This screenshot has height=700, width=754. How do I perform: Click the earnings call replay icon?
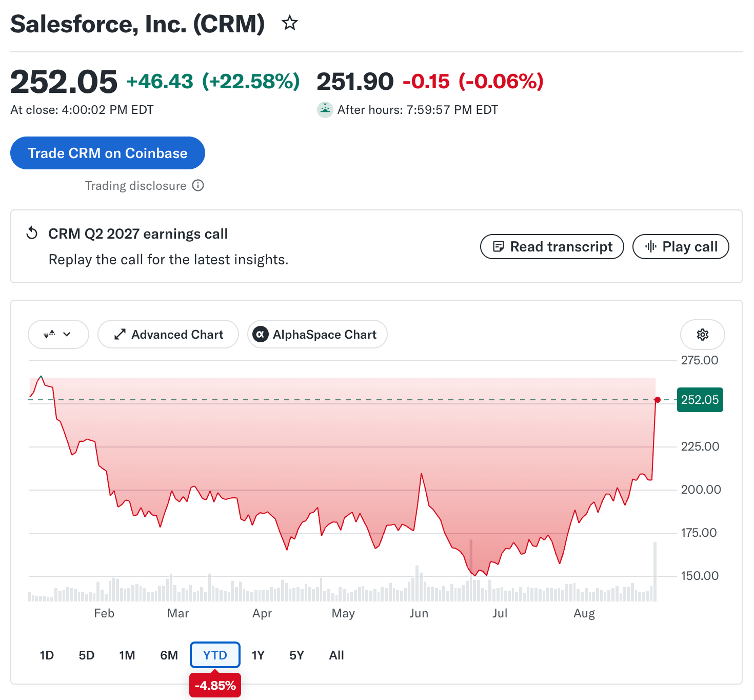click(32, 234)
